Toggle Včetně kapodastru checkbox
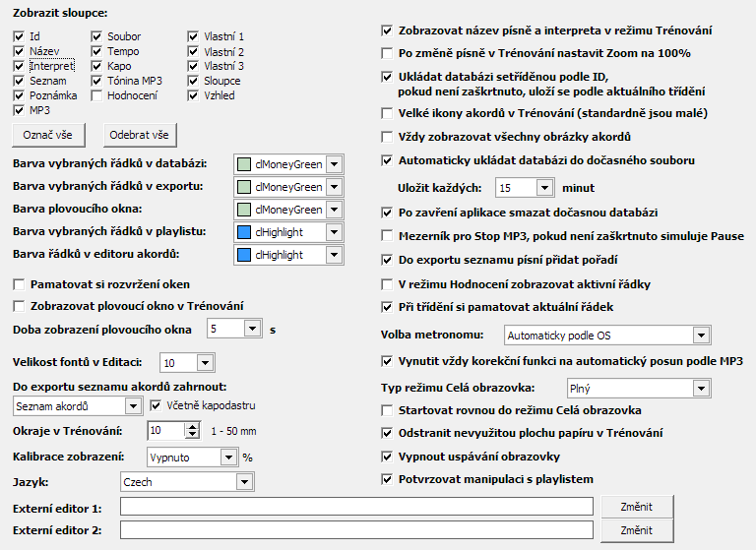The height and width of the screenshot is (550, 756). [156, 406]
